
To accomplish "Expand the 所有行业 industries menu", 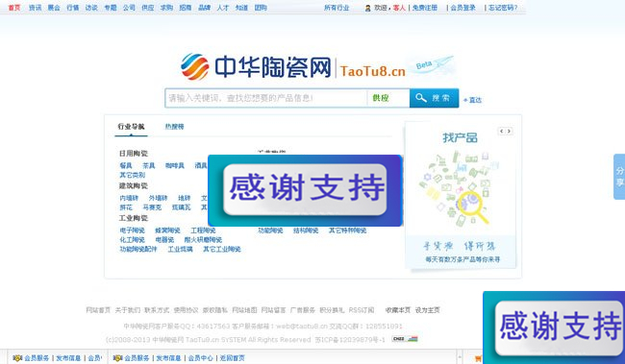I will click(337, 8).
